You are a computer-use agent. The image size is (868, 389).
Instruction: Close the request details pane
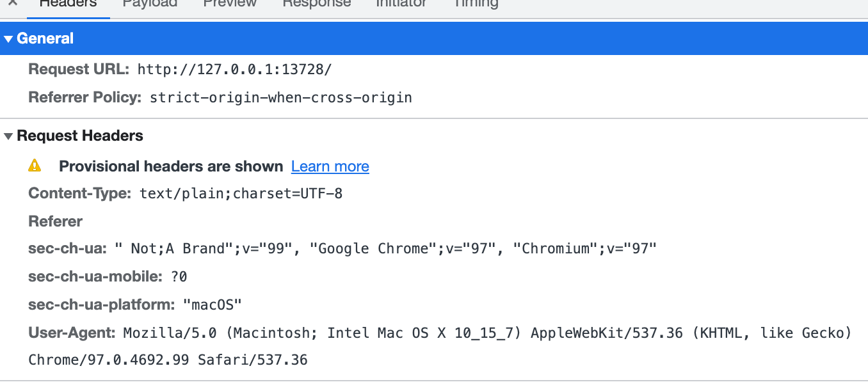tap(12, 3)
